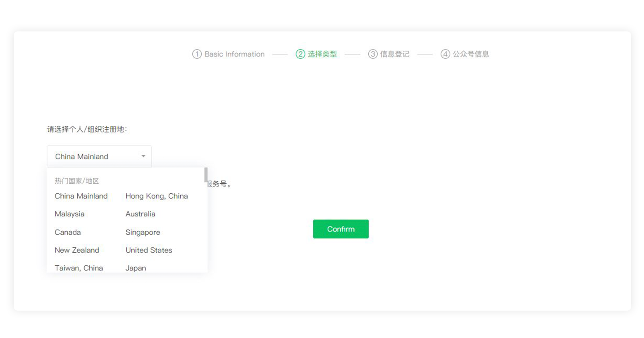The width and height of the screenshot is (644, 338).
Task: Click the dropdown arrow beside China Mainland
Action: click(143, 156)
